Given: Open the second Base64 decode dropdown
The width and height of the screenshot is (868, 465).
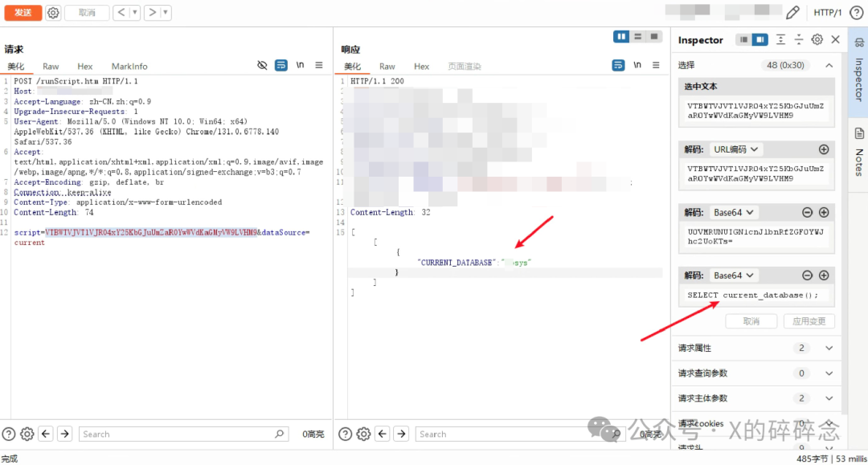Looking at the screenshot, I should (x=734, y=275).
